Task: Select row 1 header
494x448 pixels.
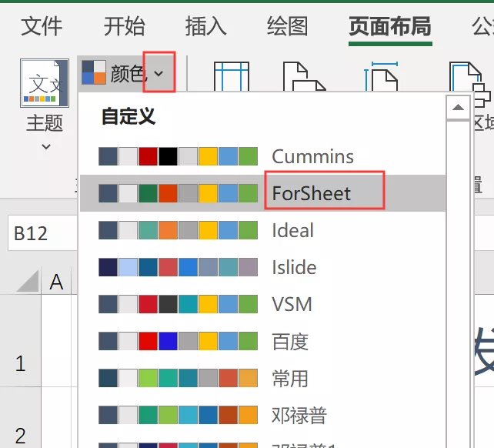Action: (20, 340)
